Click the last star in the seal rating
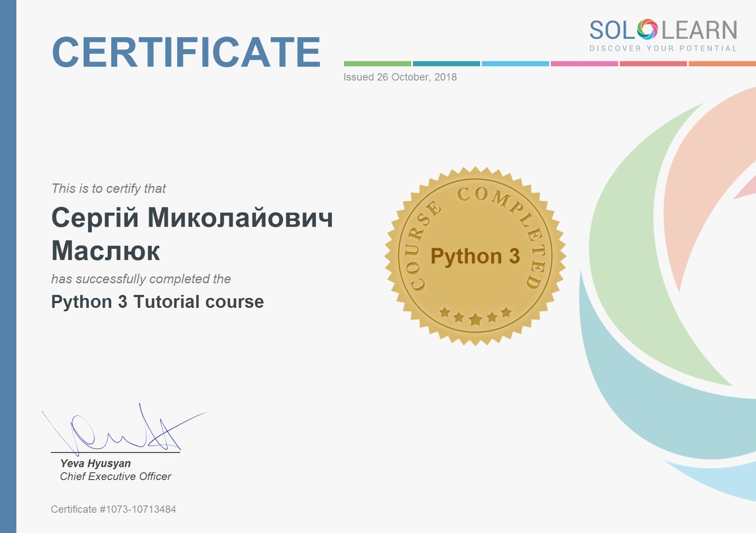The image size is (756, 533). [x=506, y=312]
